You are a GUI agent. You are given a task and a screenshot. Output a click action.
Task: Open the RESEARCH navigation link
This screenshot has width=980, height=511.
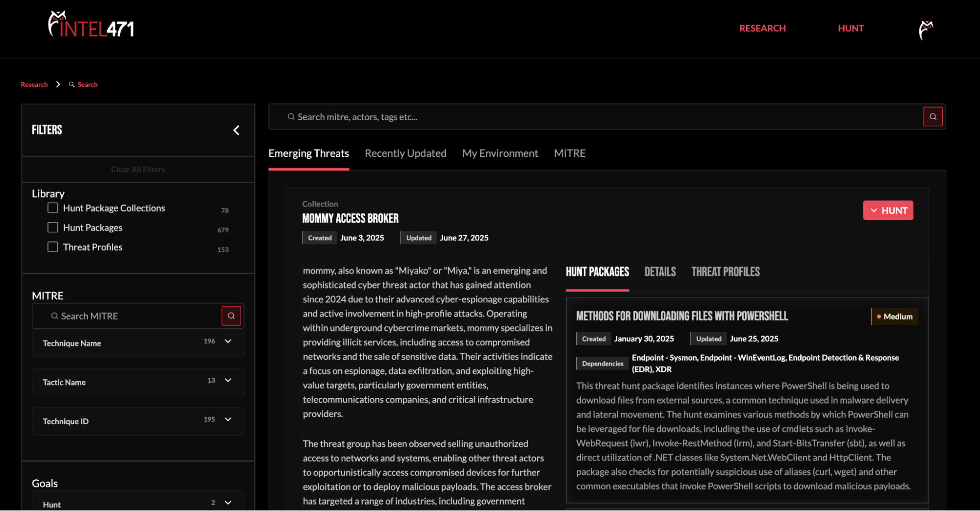(x=762, y=28)
